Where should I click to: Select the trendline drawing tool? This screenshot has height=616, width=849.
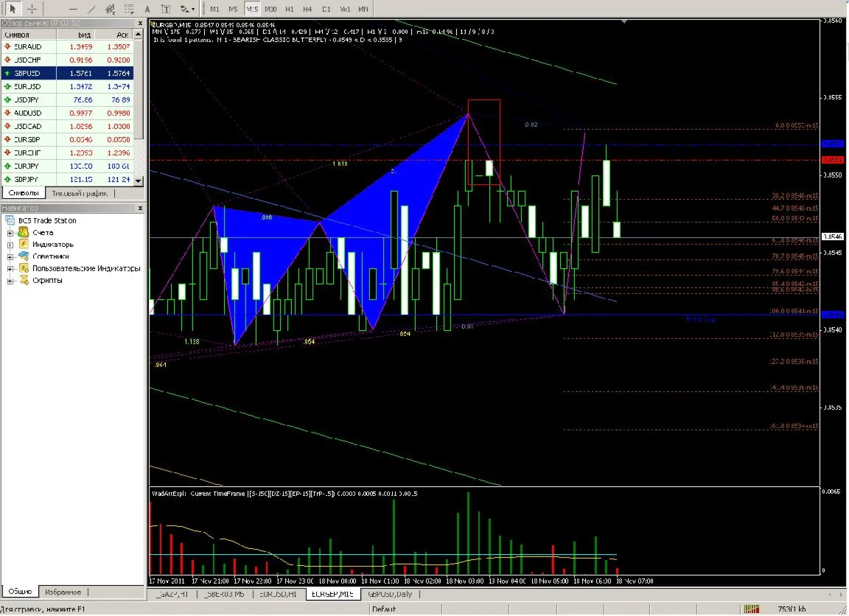point(91,9)
